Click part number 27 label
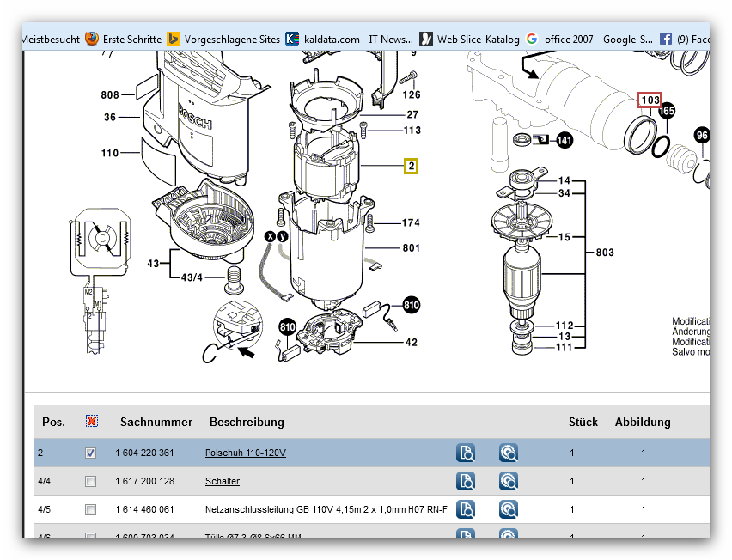The image size is (732, 560). click(412, 114)
